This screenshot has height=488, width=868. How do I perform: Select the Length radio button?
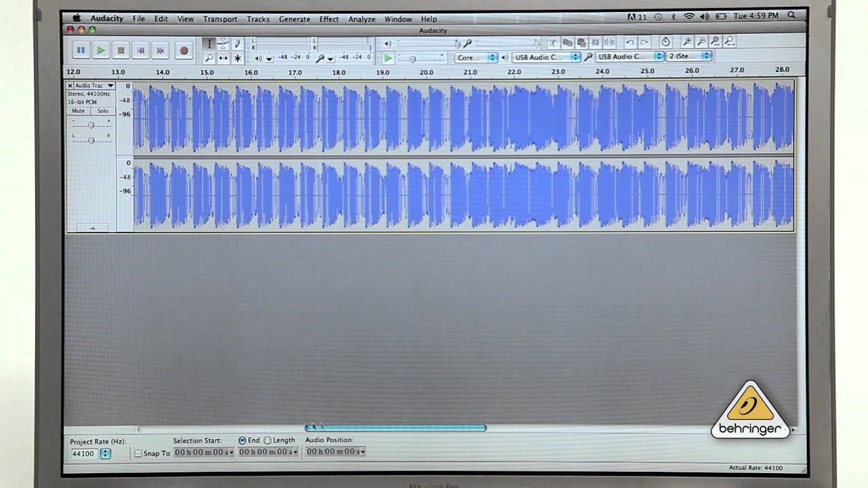267,441
